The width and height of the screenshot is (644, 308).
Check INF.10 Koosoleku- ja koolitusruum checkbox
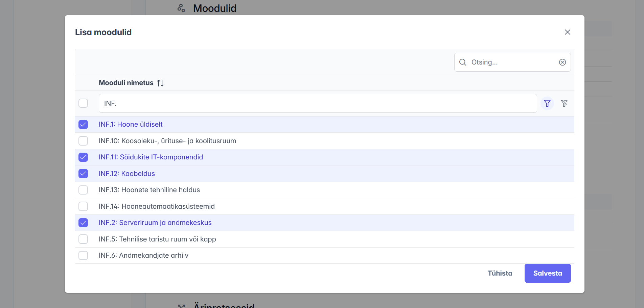tap(83, 141)
